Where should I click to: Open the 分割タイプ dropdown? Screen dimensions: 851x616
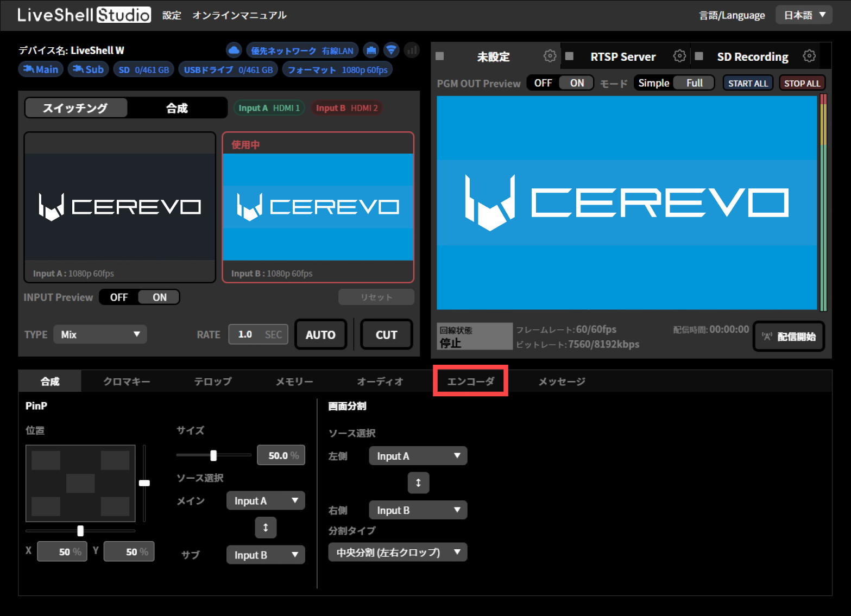click(x=398, y=552)
